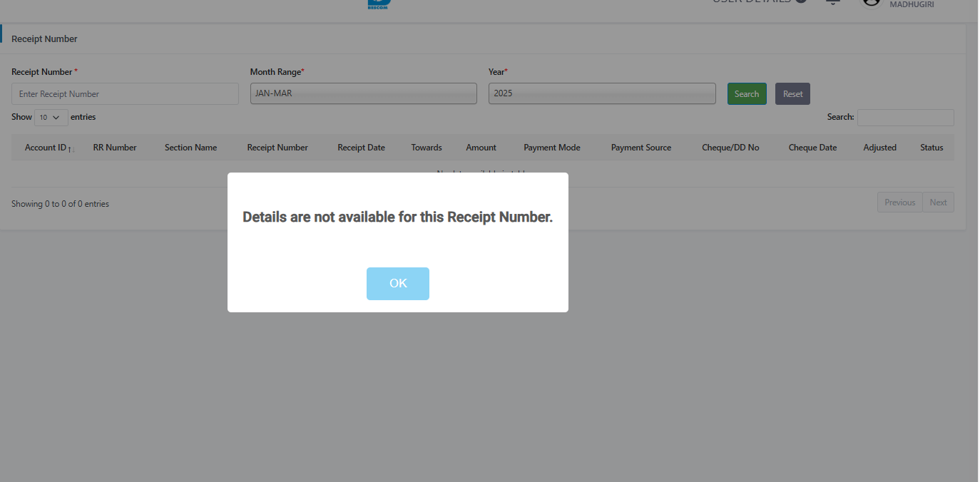Sort table by Amount header
Image resolution: width=980 pixels, height=482 pixels.
point(481,148)
